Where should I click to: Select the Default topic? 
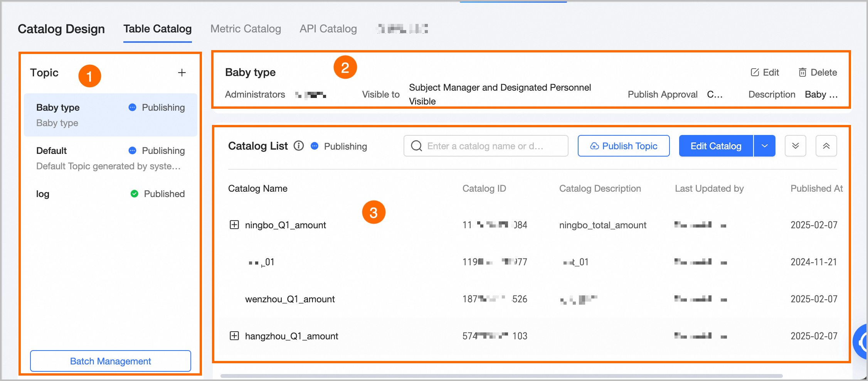coord(111,158)
